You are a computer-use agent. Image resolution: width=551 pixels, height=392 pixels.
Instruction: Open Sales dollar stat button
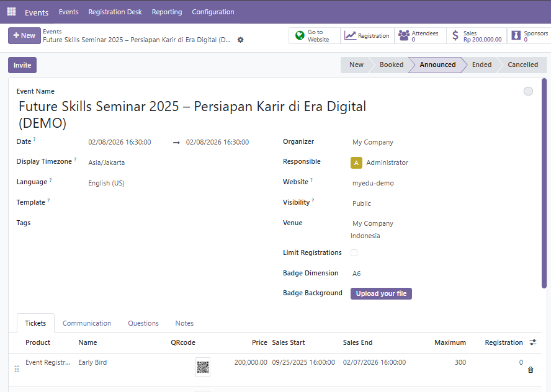click(476, 36)
